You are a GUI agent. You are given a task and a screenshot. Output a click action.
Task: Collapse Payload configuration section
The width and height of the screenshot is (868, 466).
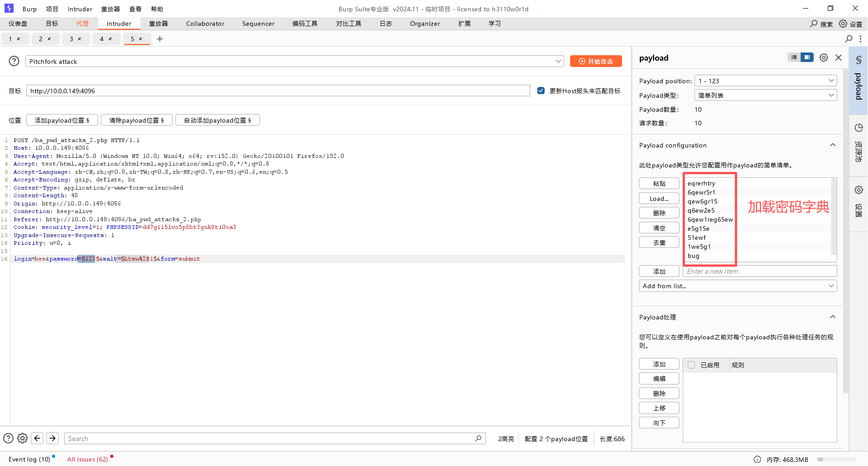(x=833, y=145)
